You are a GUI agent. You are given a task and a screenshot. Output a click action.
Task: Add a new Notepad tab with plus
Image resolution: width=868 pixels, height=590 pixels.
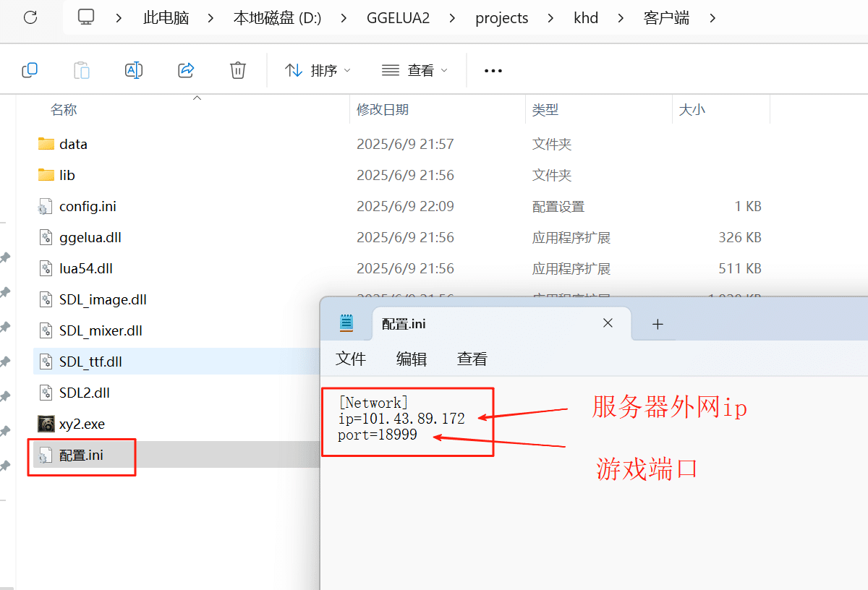658,324
